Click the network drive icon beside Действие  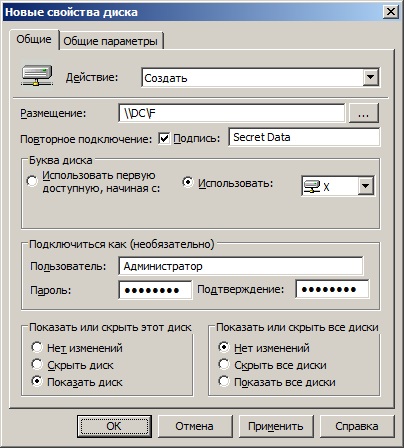click(37, 76)
